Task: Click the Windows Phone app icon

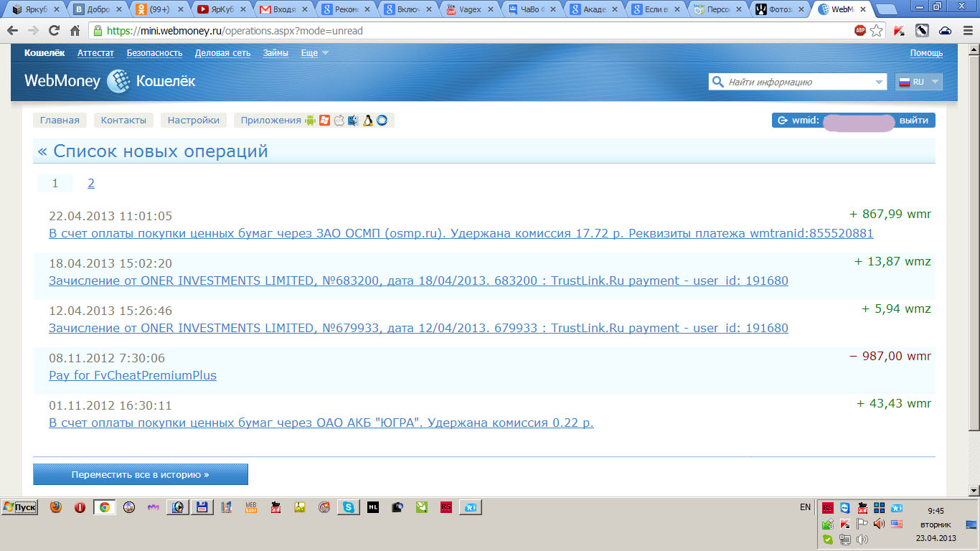Action: pyautogui.click(x=325, y=121)
